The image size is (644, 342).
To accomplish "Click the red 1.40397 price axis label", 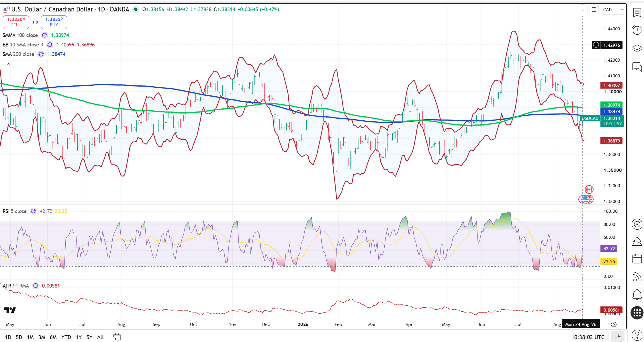I will [x=612, y=85].
